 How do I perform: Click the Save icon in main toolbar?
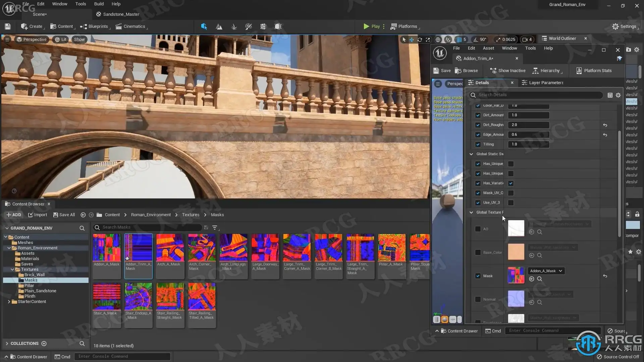7,26
